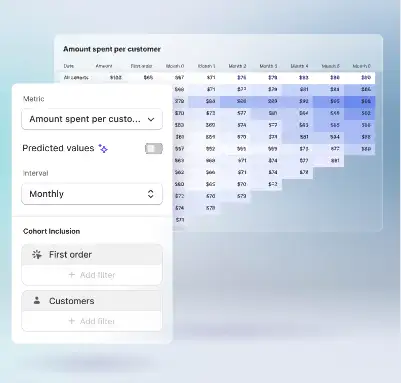Click the person icon next to Customers
401x383 pixels.
37,300
